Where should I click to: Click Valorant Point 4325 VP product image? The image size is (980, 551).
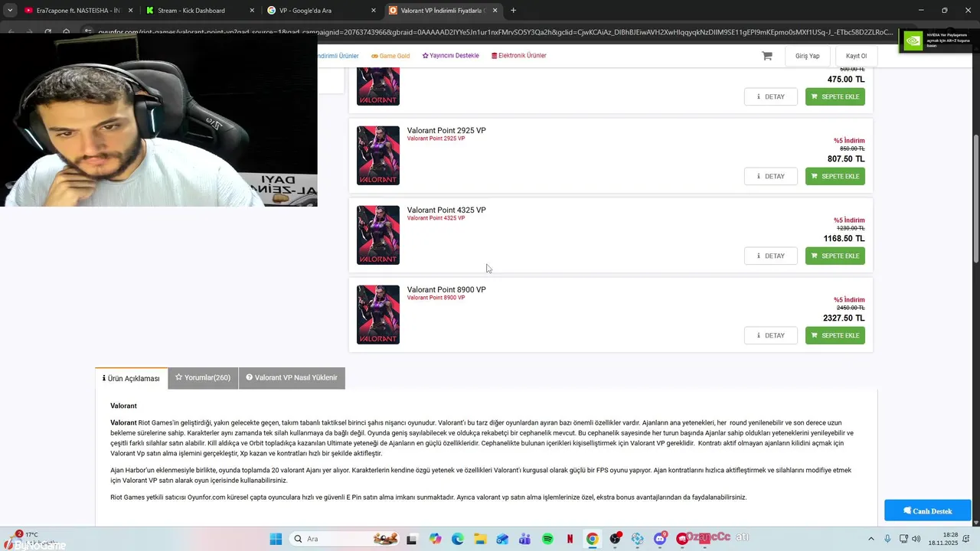click(378, 235)
